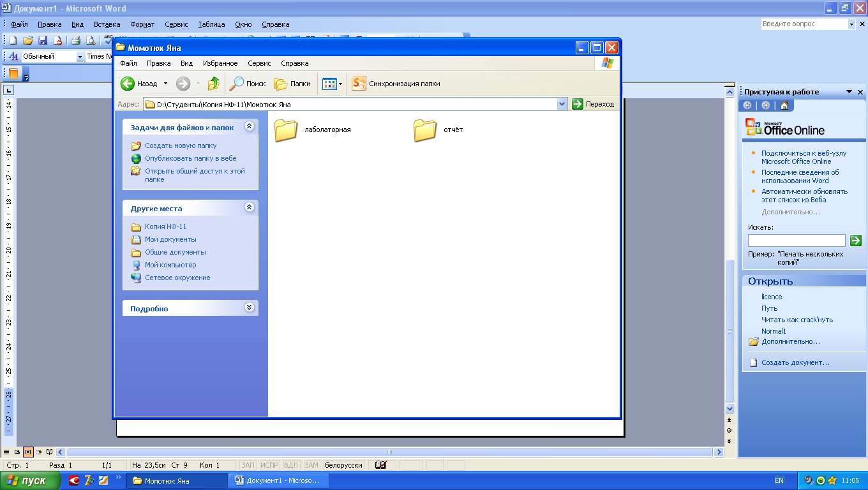Click EN language indicator in tray
This screenshot has width=868, height=490.
pyautogui.click(x=779, y=481)
